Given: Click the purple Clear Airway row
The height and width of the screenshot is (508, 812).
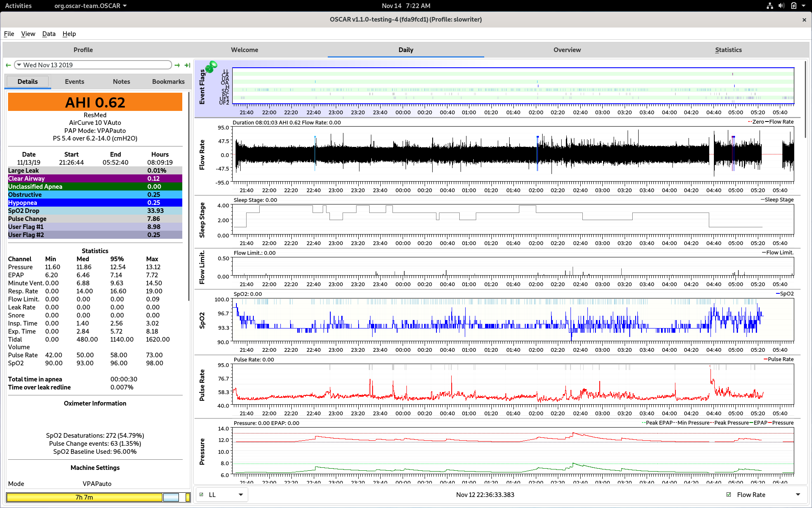Looking at the screenshot, I should (95, 179).
